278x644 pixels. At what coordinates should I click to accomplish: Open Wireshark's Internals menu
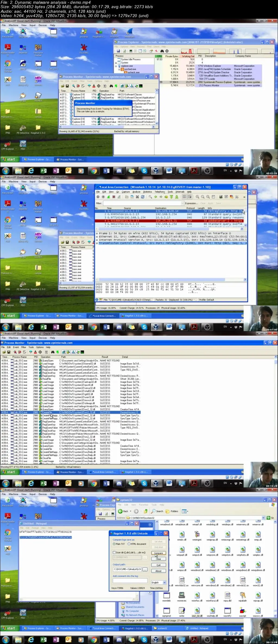[180, 192]
